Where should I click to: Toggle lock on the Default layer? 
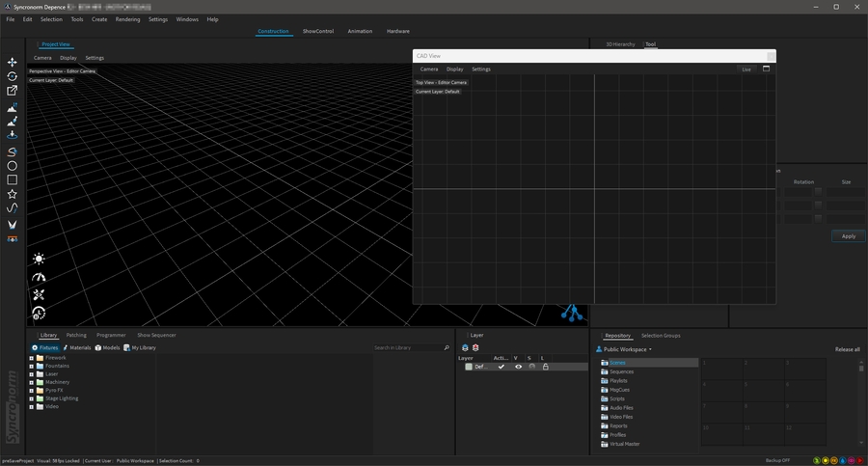[545, 367]
